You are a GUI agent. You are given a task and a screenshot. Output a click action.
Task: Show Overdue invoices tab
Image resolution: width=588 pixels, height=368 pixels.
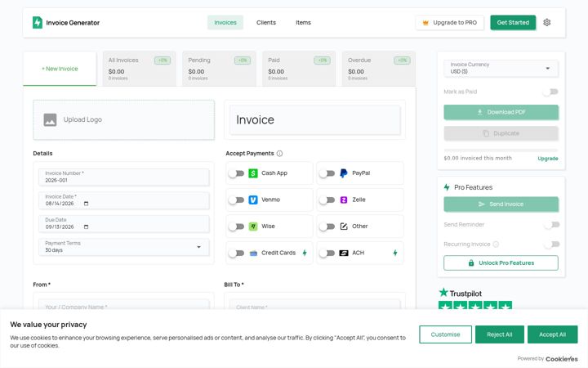(x=379, y=69)
